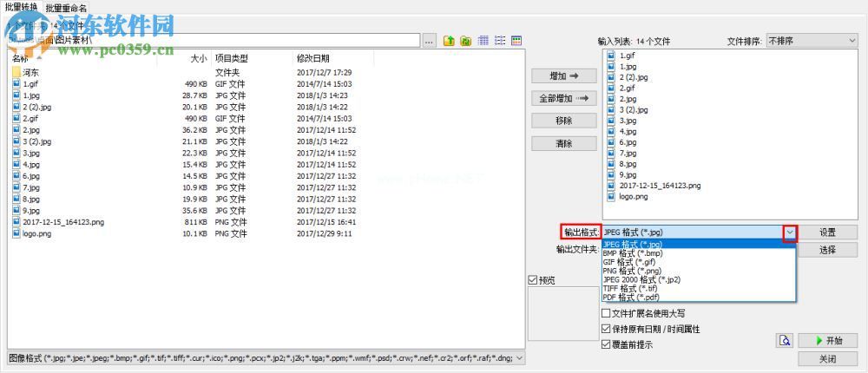The image size is (868, 373).
Task: Open the favorites folder icon
Action: tap(466, 41)
